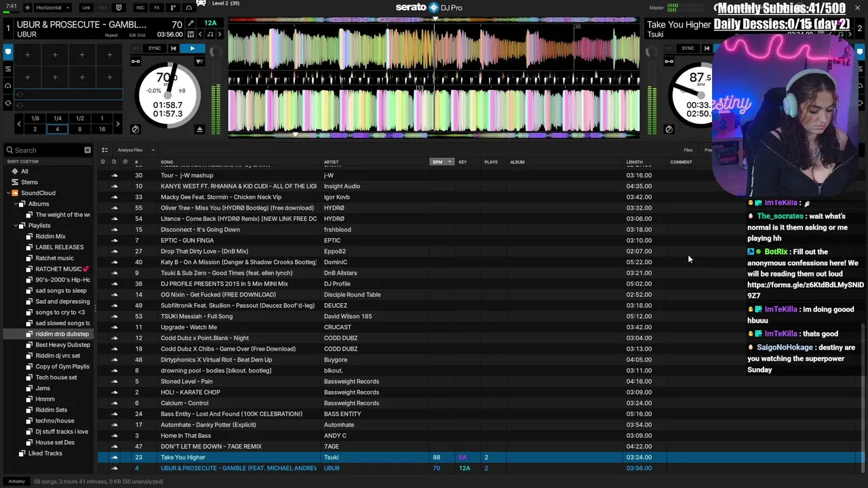Open the sampler panel icon

click(x=172, y=7)
